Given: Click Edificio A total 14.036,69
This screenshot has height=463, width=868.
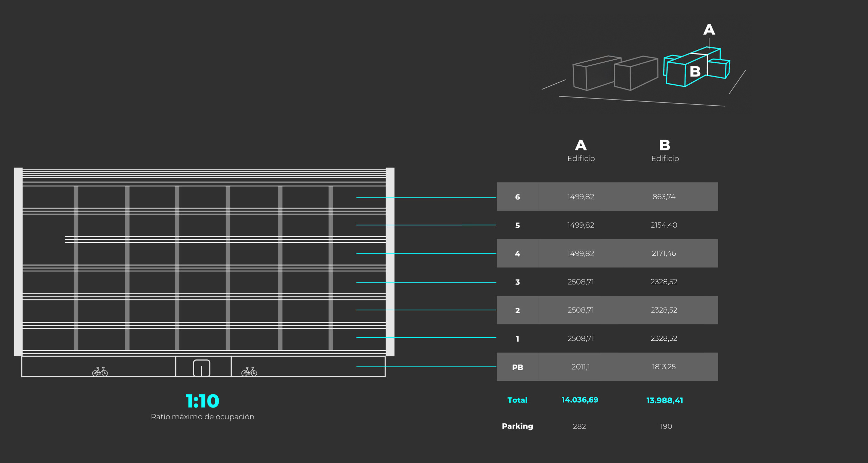Looking at the screenshot, I should tap(580, 400).
